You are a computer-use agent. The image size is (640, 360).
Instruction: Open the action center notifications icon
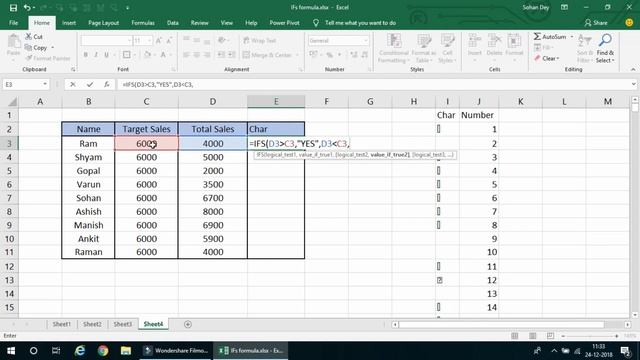(x=625, y=351)
